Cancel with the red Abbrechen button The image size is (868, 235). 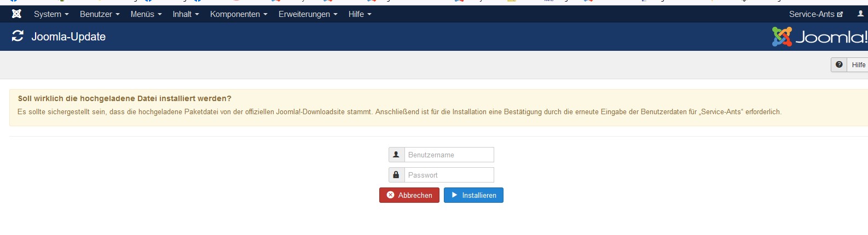click(x=409, y=195)
